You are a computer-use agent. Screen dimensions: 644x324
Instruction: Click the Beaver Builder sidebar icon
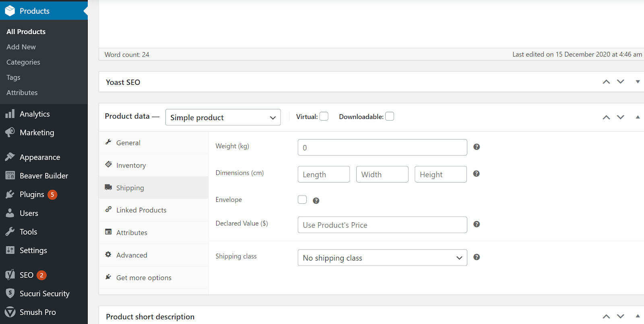(10, 176)
